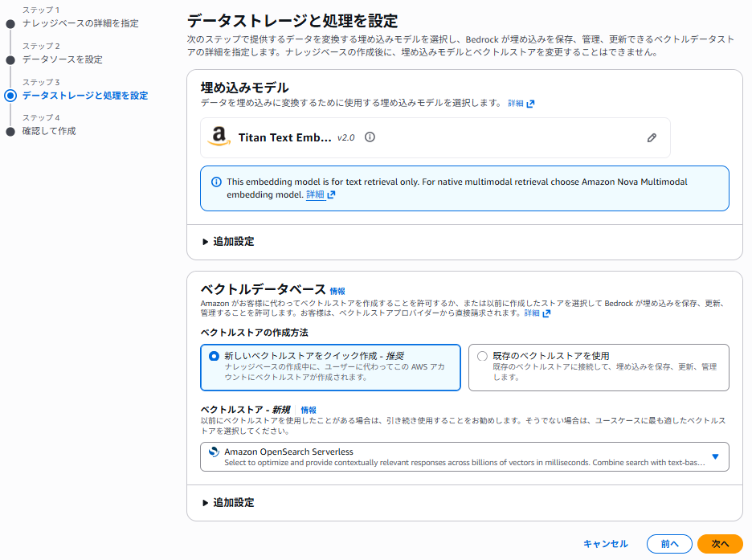Click the 前へ button

tap(669, 544)
